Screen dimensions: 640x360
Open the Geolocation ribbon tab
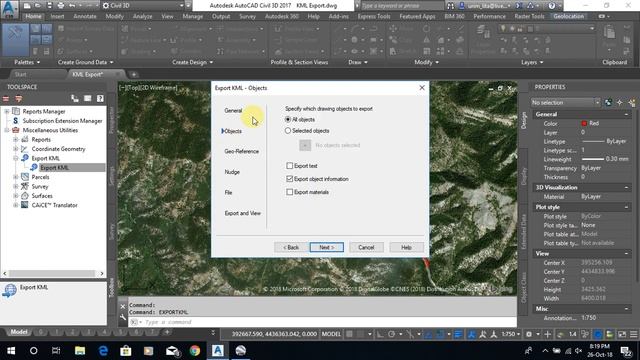[x=569, y=16]
